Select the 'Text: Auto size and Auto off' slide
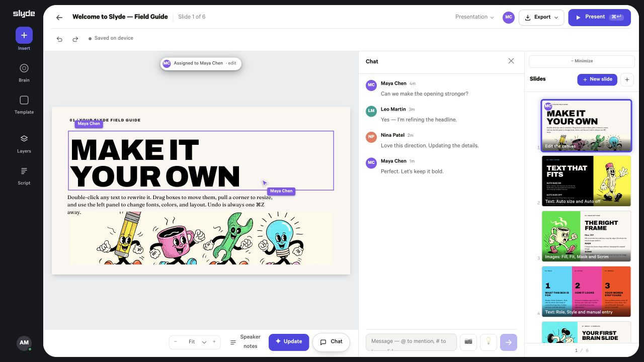The height and width of the screenshot is (362, 644). pyautogui.click(x=586, y=181)
